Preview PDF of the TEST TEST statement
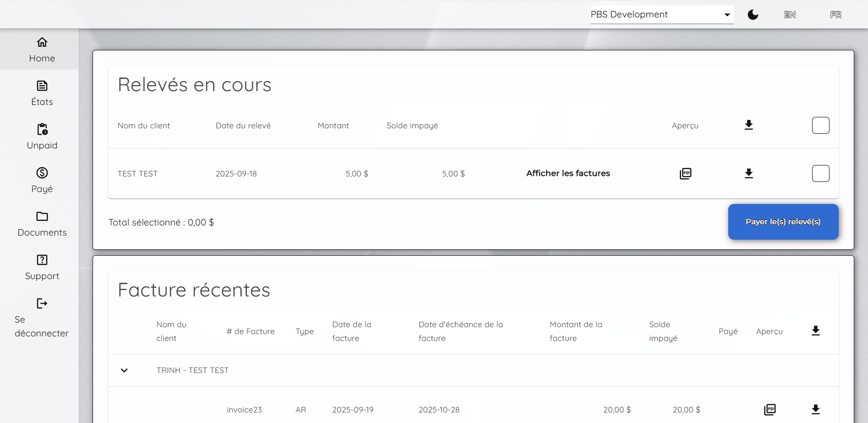 pos(685,174)
